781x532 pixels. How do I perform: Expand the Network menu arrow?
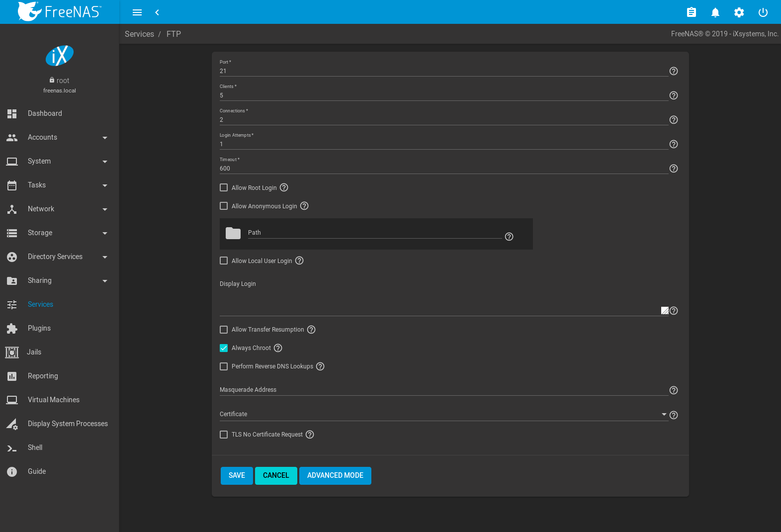pos(105,209)
